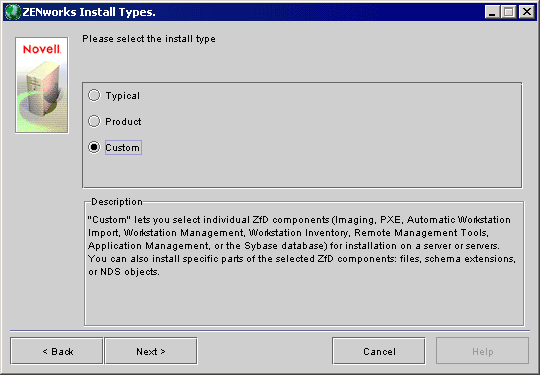Click the Description group label
This screenshot has height=375, width=540.
[117, 202]
